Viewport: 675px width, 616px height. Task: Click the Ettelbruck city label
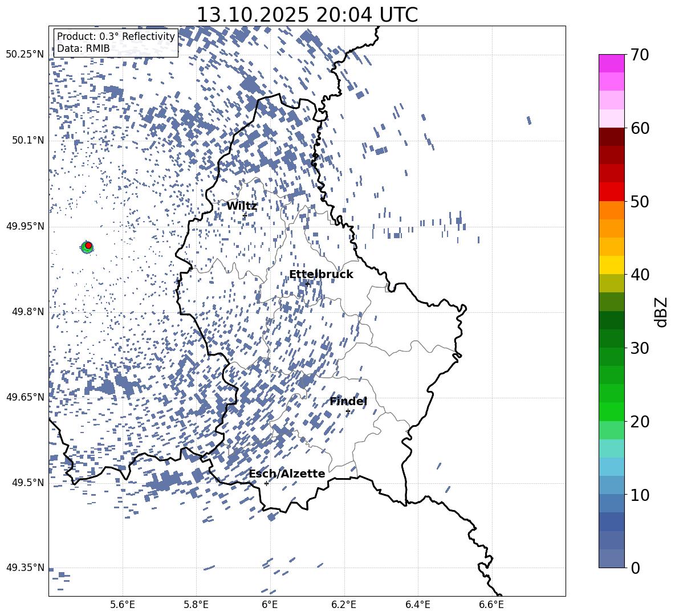(321, 275)
